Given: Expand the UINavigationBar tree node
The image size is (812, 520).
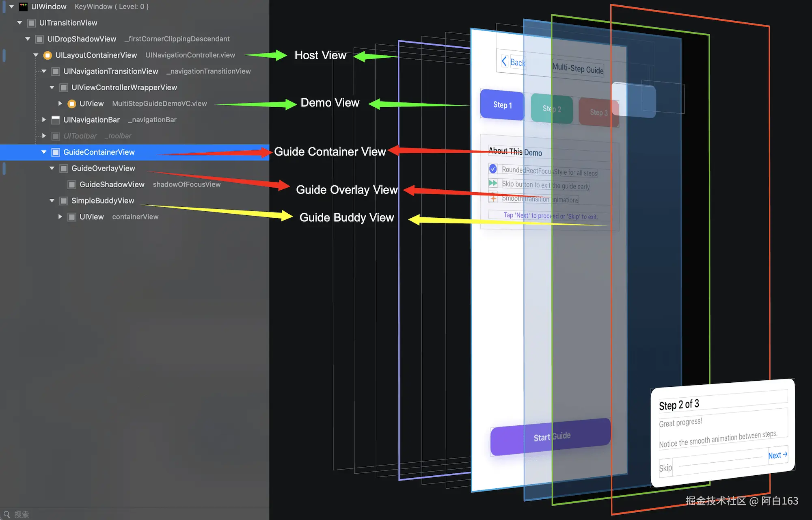Looking at the screenshot, I should 44,120.
